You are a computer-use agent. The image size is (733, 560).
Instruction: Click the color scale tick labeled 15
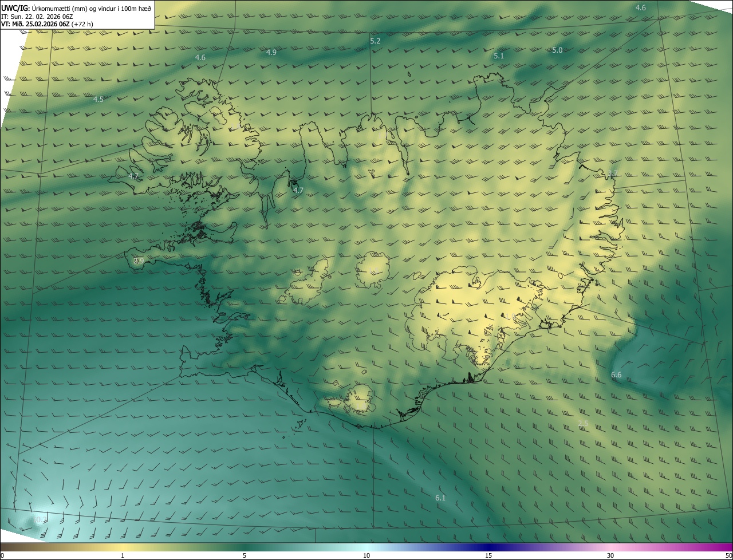coord(488,555)
